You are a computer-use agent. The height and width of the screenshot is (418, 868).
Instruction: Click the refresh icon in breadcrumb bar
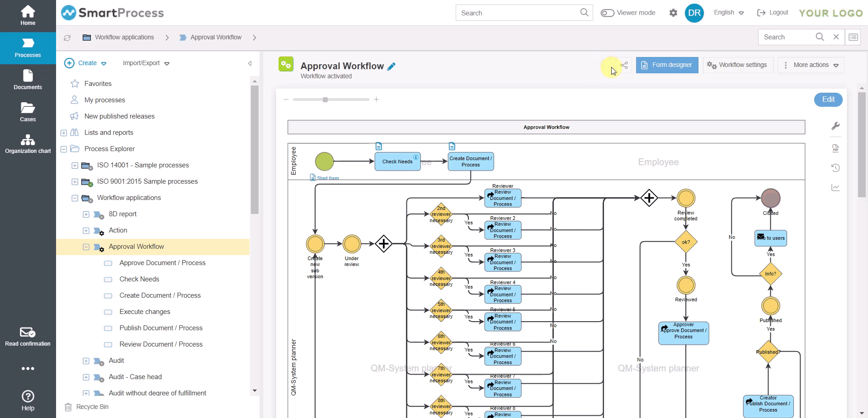[67, 38]
